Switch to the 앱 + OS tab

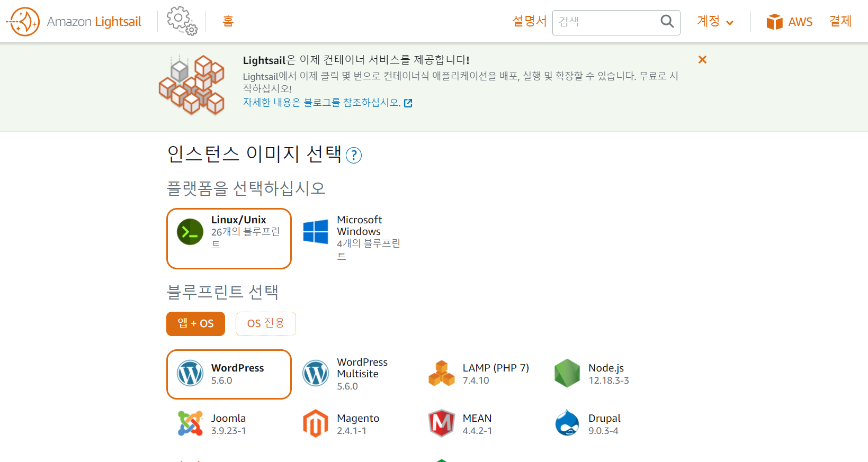pos(195,324)
